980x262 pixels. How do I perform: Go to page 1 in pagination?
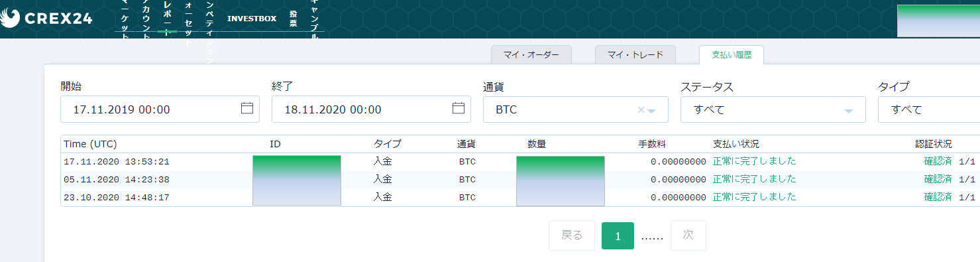tap(618, 236)
